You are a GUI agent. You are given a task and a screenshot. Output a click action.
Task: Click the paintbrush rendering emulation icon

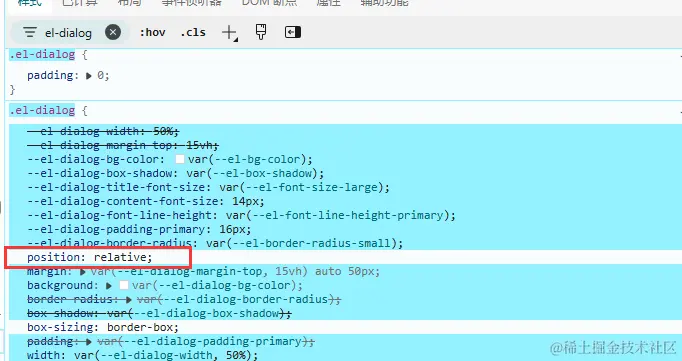(261, 32)
